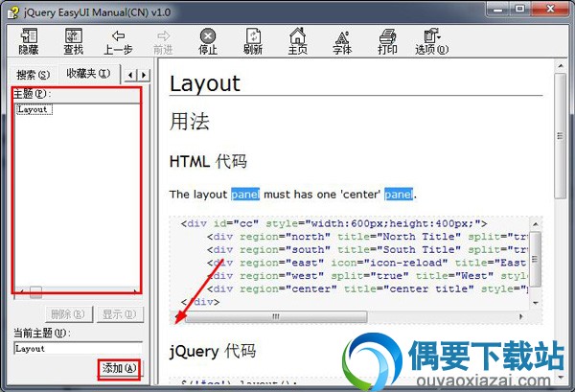Image resolution: width=575 pixels, height=392 pixels.
Task: Click the 用法 heading
Action: pos(189,122)
